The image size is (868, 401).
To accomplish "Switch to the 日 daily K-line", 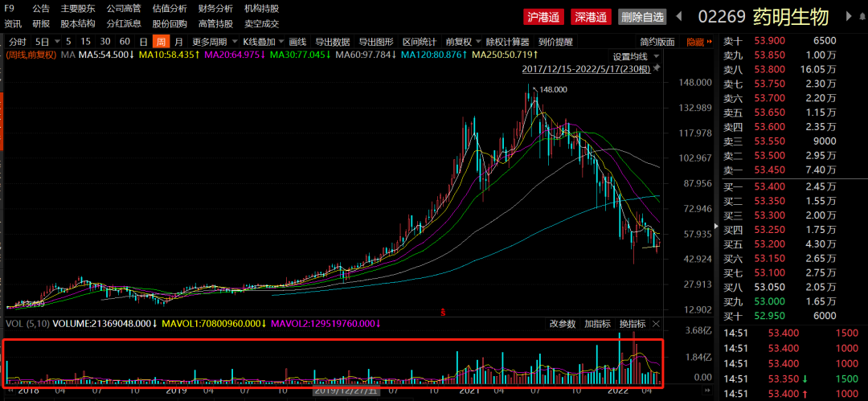I will [143, 42].
